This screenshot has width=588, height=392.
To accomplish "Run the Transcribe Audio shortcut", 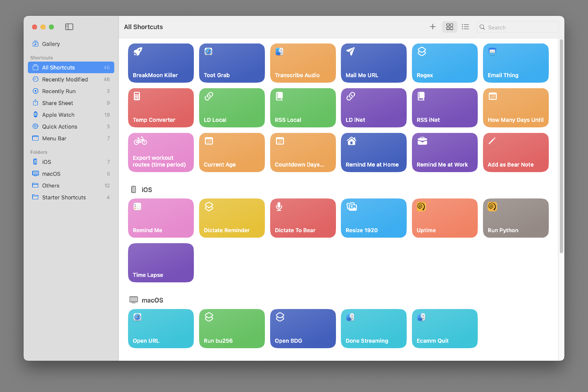I will tap(303, 63).
